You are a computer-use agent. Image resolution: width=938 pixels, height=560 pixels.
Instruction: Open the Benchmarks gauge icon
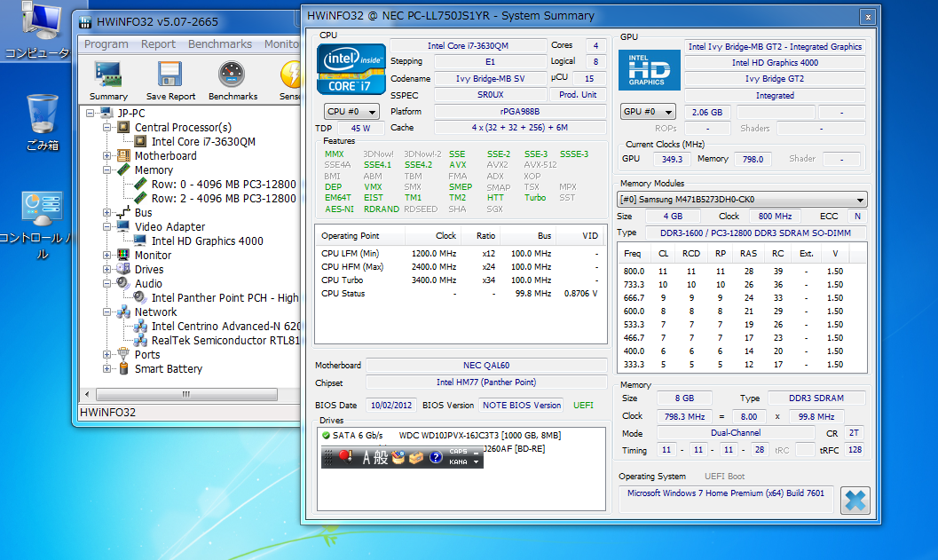coord(232,75)
